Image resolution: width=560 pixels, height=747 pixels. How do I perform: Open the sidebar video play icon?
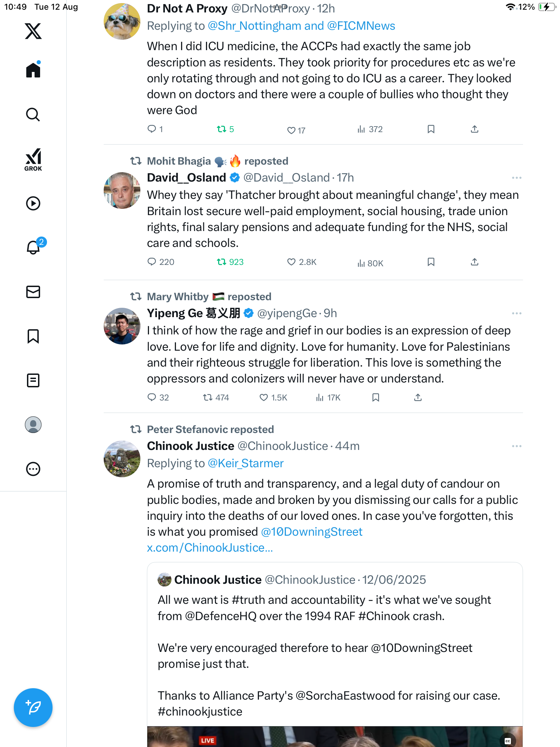pyautogui.click(x=33, y=203)
